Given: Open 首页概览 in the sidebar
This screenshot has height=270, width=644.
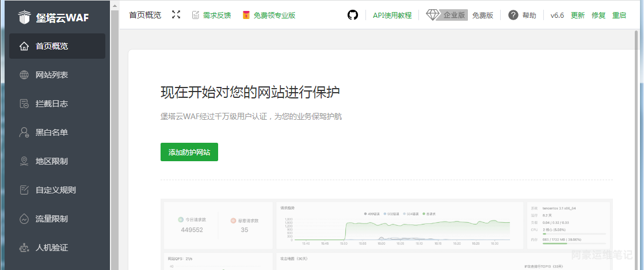Looking at the screenshot, I should 57,46.
